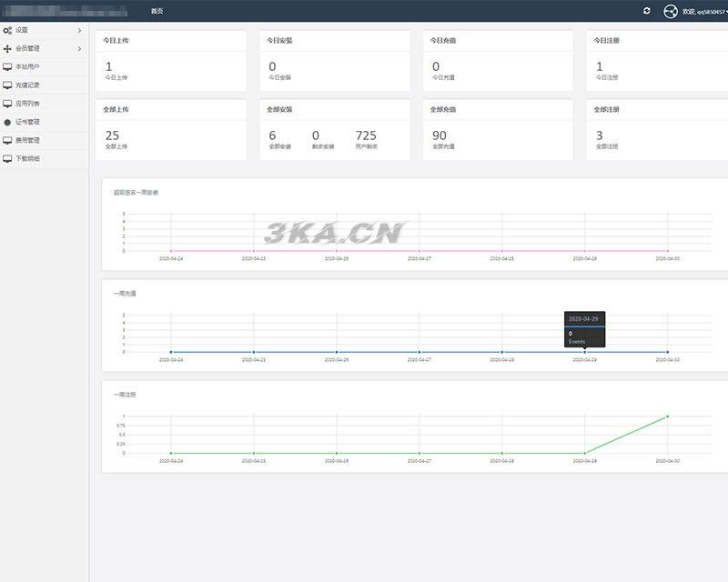Expand the 设置 submenu chevron
728x582 pixels.
(79, 30)
